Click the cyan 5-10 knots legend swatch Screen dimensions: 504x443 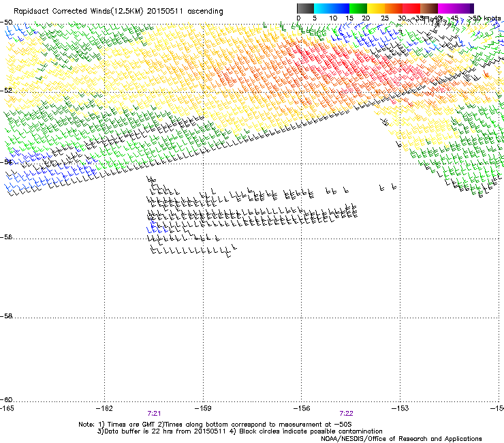[323, 8]
